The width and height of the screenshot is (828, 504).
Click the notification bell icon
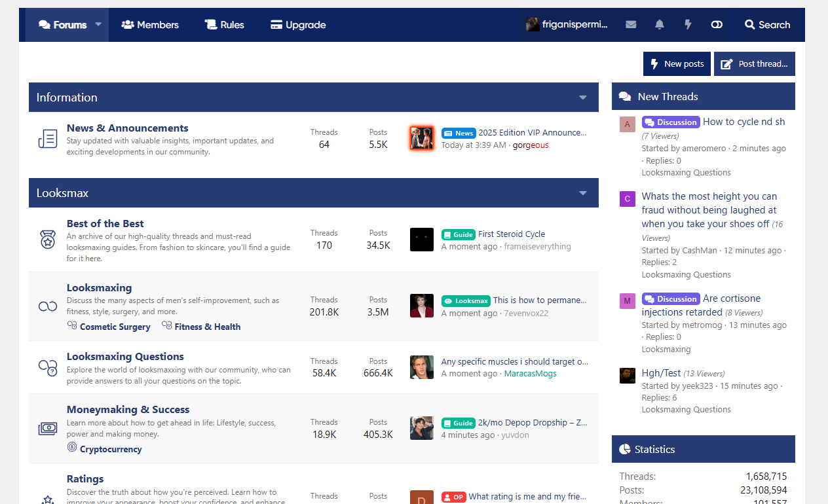[660, 25]
